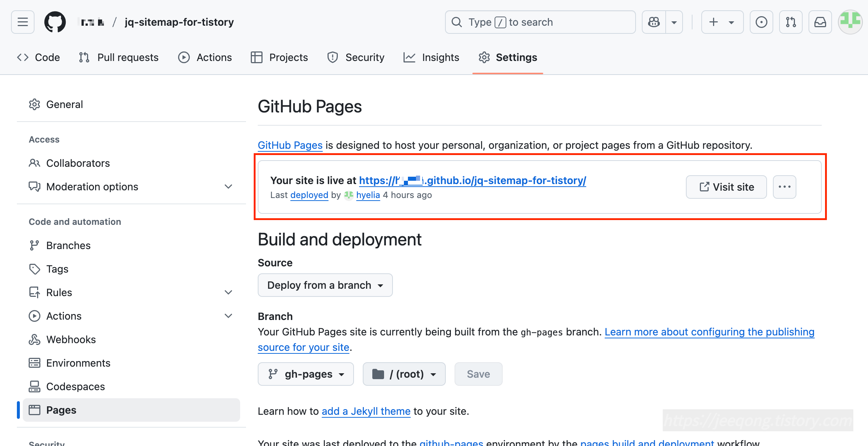The height and width of the screenshot is (446, 868).
Task: Open the gh-pages branch selector
Action: pos(305,374)
